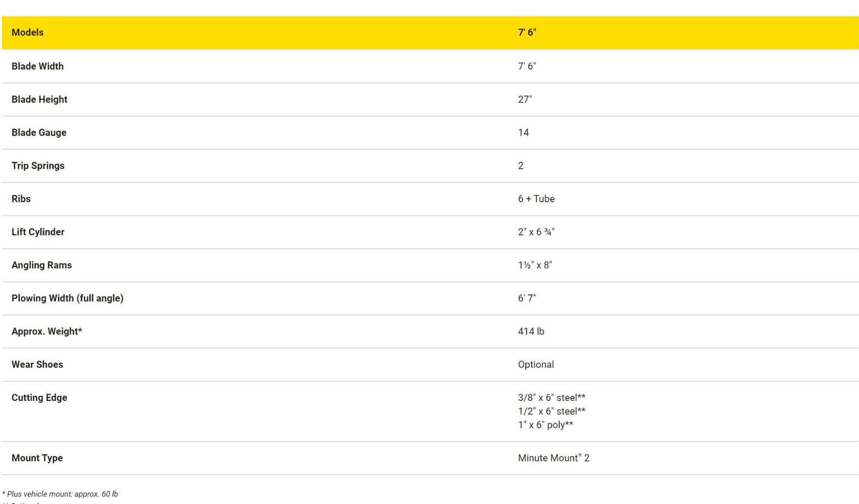Click the 7' 6" value in the yellow header

(527, 33)
